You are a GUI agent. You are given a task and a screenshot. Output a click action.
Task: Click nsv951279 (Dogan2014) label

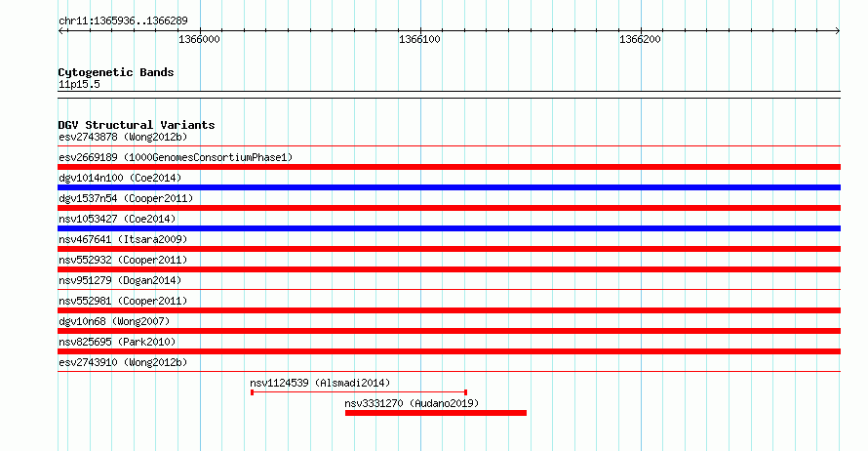click(x=120, y=280)
